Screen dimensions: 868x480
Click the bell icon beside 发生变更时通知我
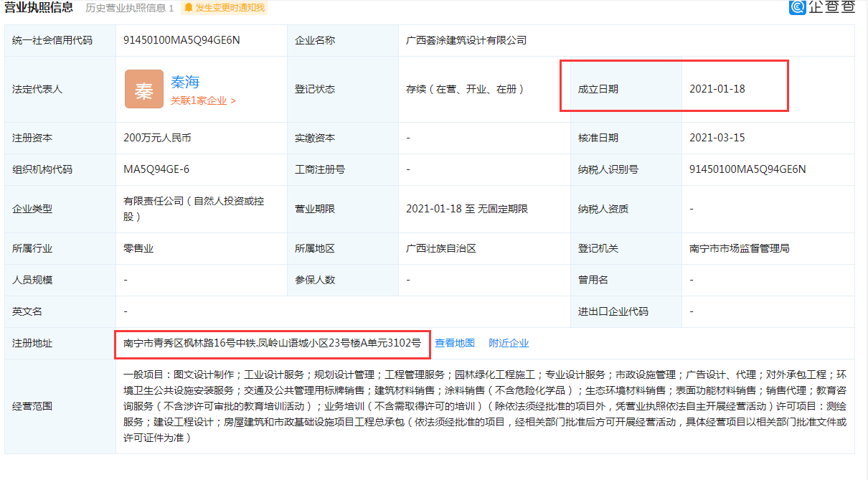point(189,8)
